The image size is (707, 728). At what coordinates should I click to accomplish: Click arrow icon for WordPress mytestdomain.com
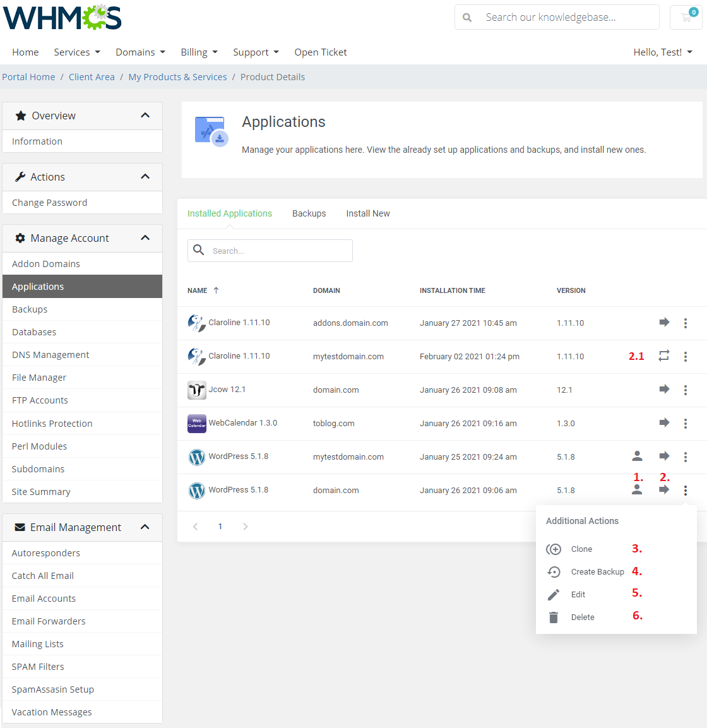[x=664, y=456]
